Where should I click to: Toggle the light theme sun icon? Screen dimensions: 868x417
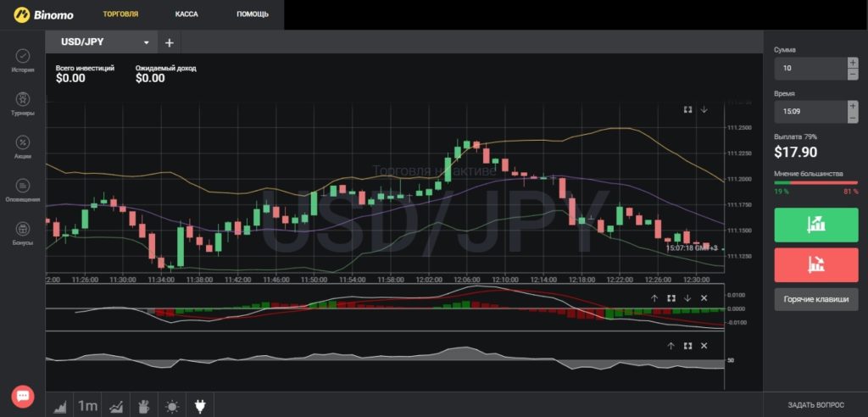172,407
